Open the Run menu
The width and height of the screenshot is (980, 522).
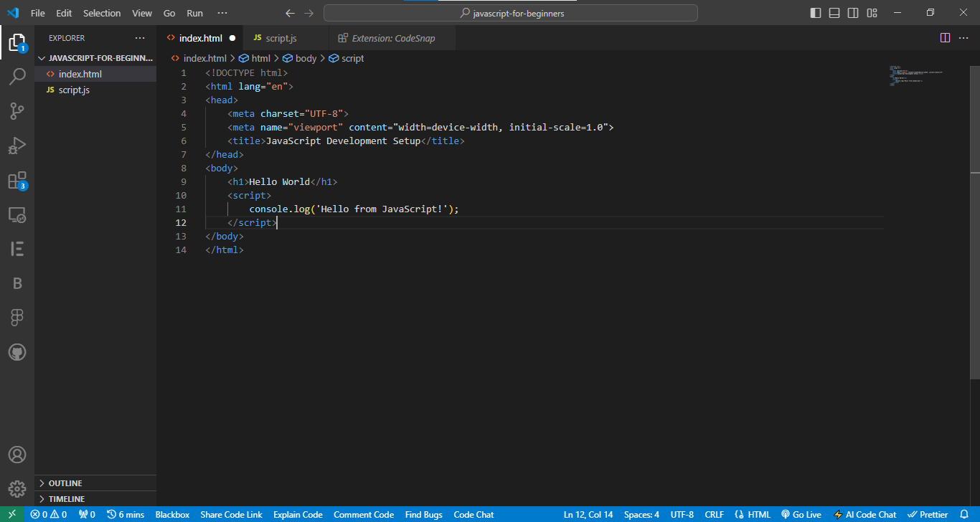pyautogui.click(x=194, y=13)
